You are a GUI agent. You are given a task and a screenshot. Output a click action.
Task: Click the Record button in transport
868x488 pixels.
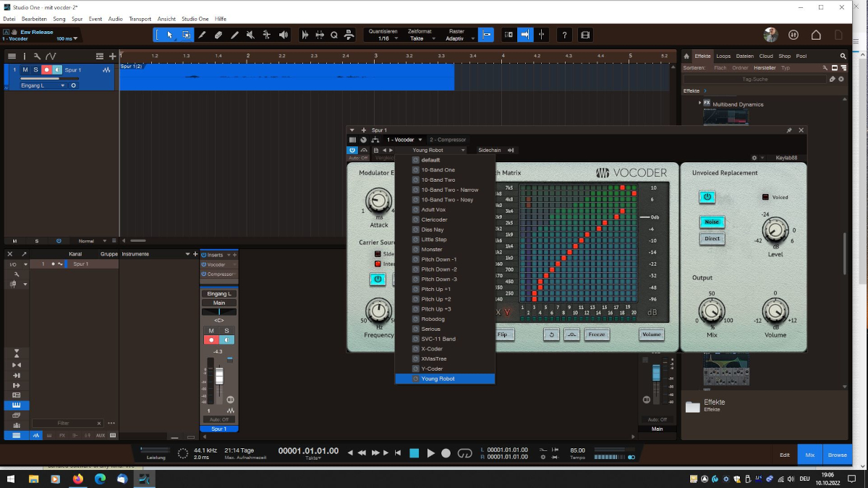(446, 453)
